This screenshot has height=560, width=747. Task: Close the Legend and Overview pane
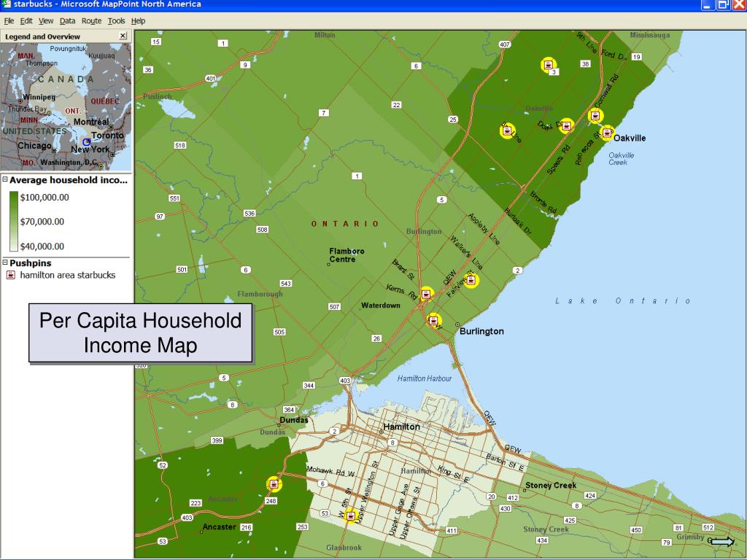coord(123,36)
